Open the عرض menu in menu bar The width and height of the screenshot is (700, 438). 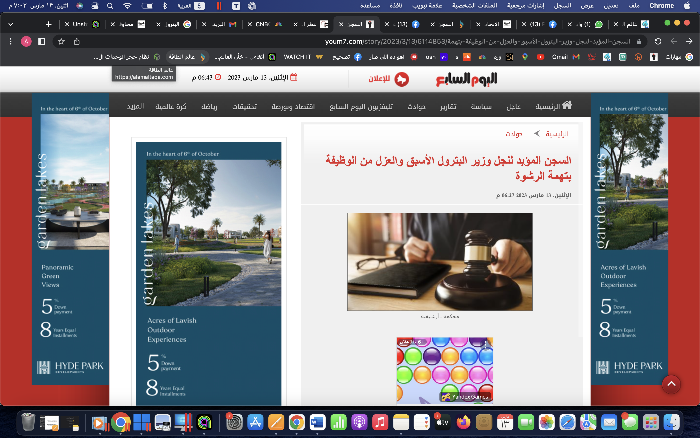pyautogui.click(x=587, y=6)
